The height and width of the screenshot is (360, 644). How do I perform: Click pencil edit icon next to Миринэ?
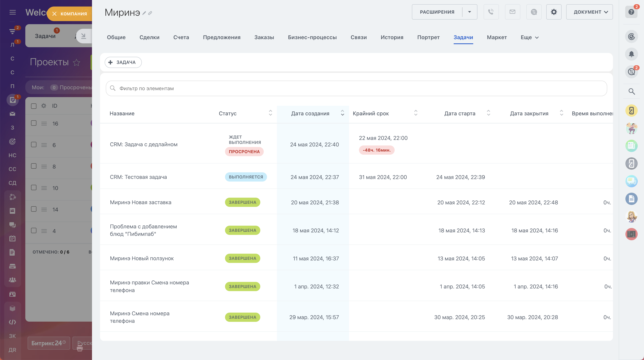pyautogui.click(x=144, y=13)
